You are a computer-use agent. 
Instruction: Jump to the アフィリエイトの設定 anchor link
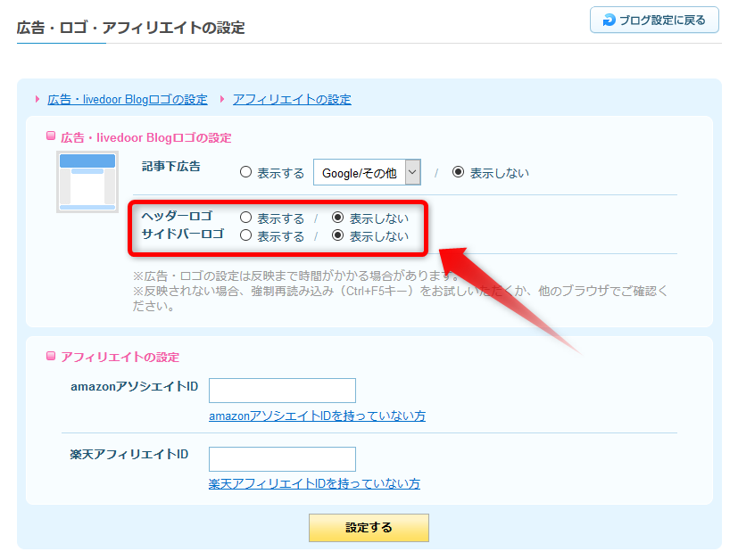pyautogui.click(x=292, y=100)
